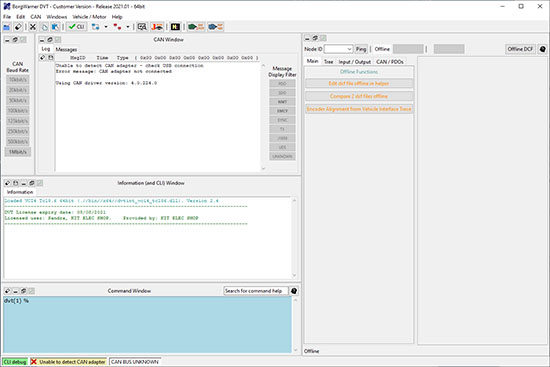Clear the Information window with eraser icon
550x367 pixels.
[x=7, y=183]
